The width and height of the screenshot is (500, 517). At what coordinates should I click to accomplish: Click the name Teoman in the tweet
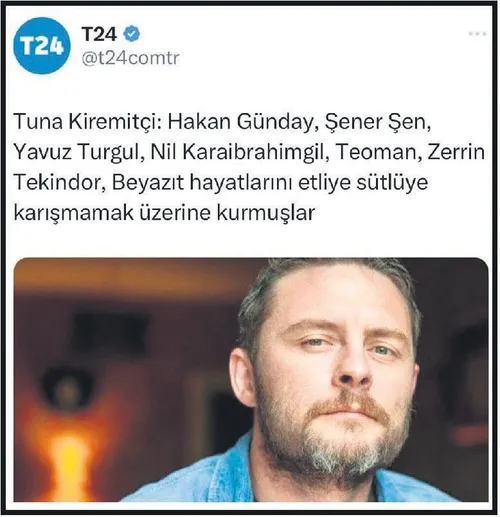377,153
